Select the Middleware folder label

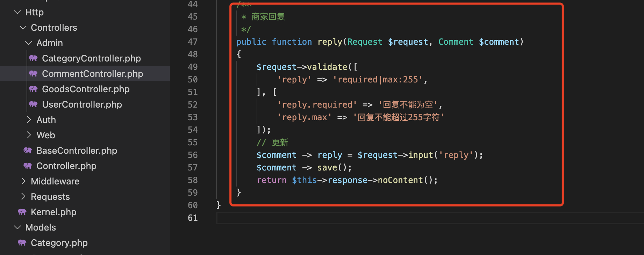[55, 181]
